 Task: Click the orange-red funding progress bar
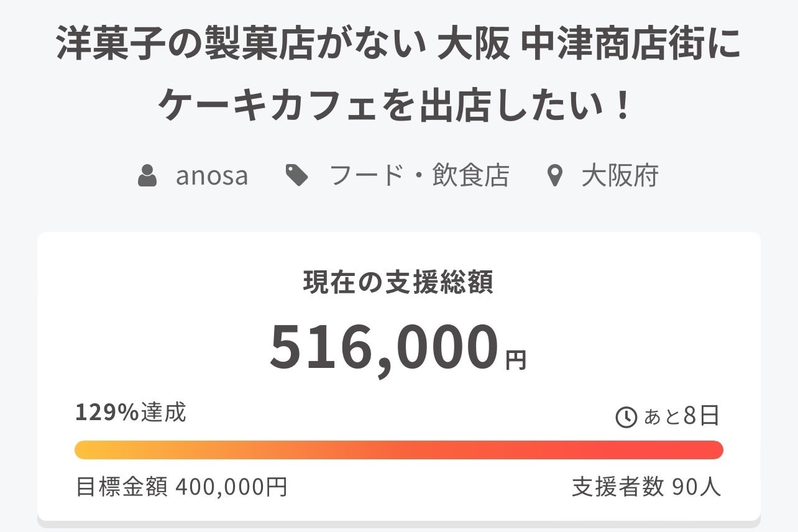click(x=398, y=449)
